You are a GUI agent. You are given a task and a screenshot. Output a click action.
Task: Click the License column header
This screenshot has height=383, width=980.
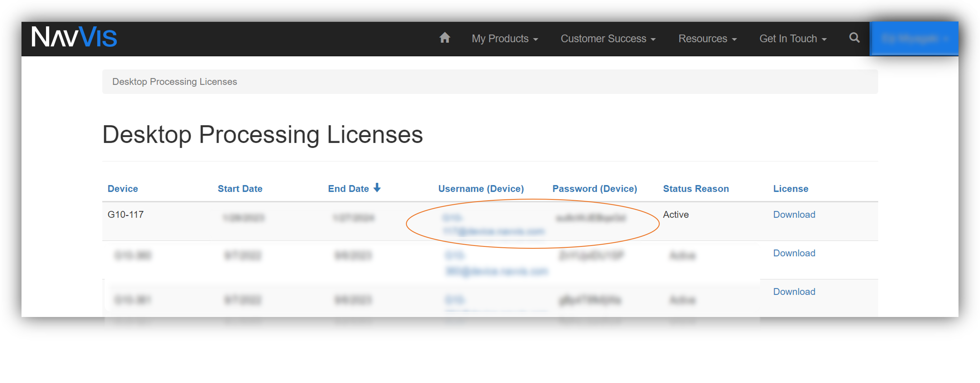coord(791,189)
